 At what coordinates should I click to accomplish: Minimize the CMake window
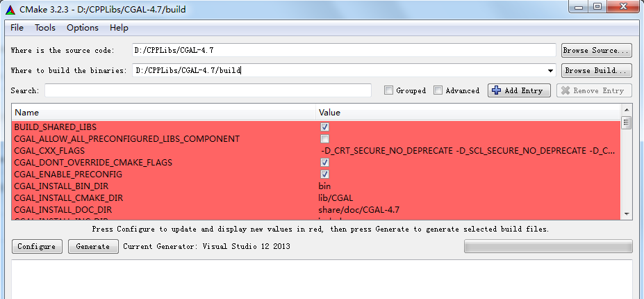pyautogui.click(x=579, y=6)
